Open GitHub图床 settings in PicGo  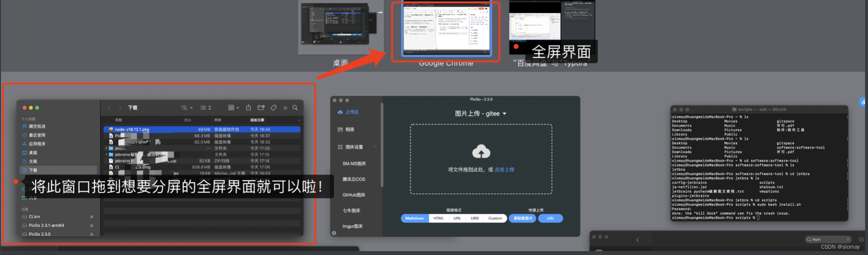click(x=354, y=195)
